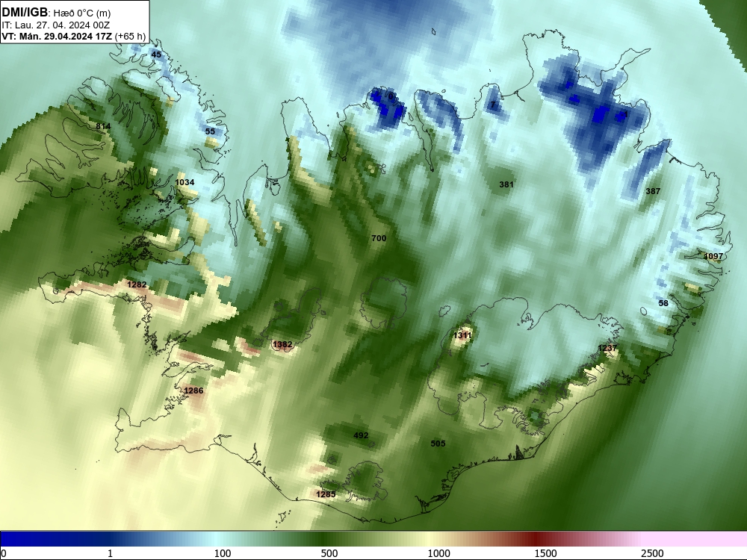Click the 58 value on the map
This screenshot has height=560, width=747.
663,303
